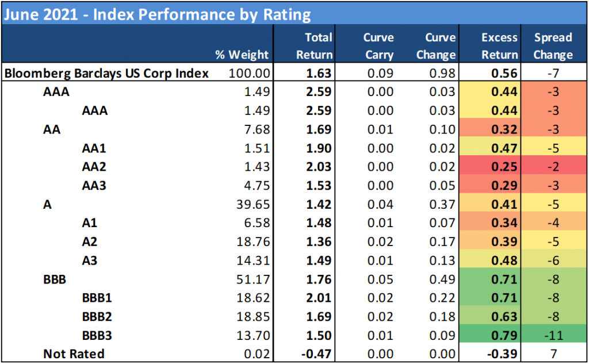589x364 pixels.
Task: Select the A3 sub-rating row label
Action: (x=90, y=260)
